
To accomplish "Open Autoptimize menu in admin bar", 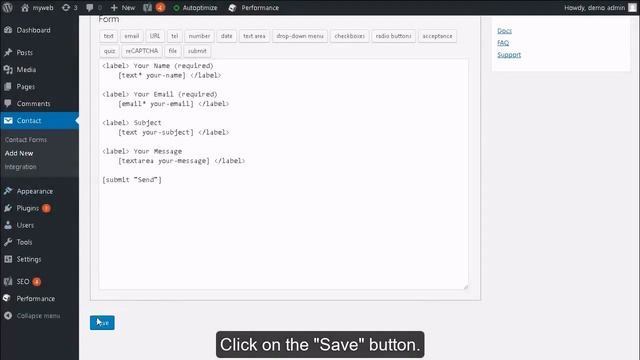I will click(200, 8).
